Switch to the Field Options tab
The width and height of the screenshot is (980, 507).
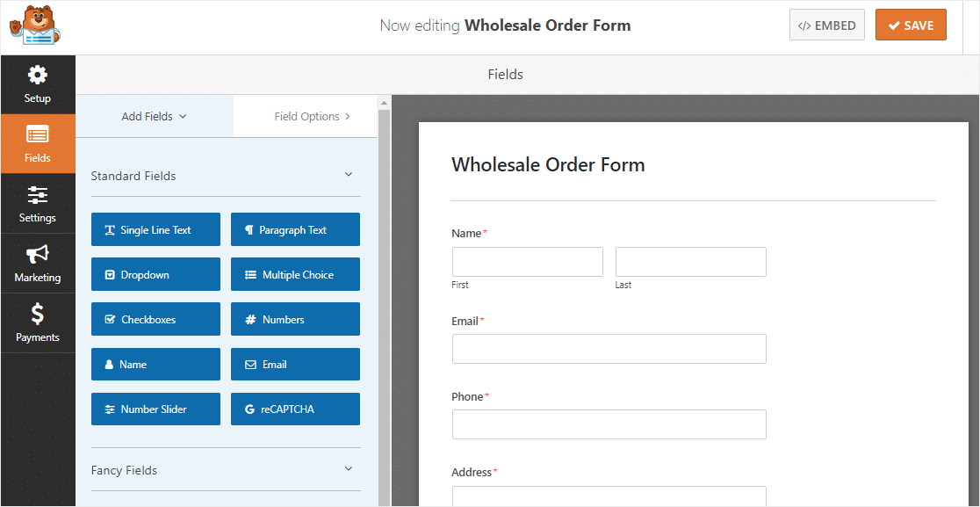(306, 116)
